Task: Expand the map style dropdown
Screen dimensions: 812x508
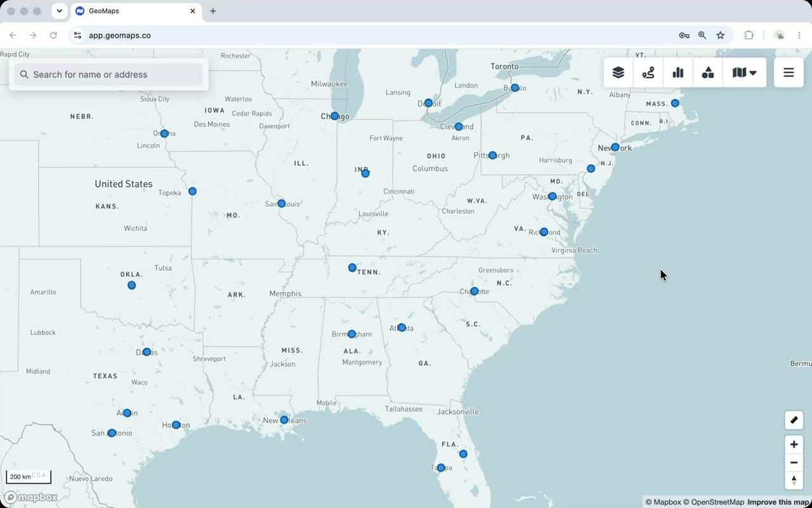Action: tap(745, 73)
